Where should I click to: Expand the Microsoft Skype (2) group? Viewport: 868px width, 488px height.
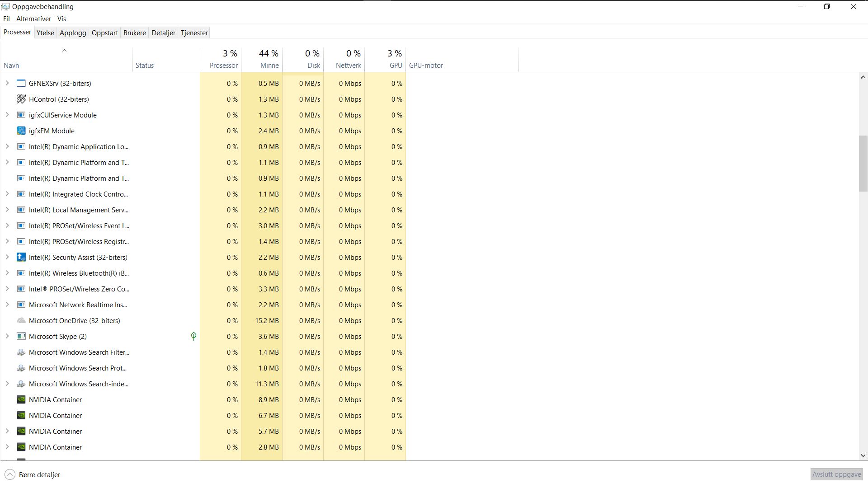[x=7, y=336]
